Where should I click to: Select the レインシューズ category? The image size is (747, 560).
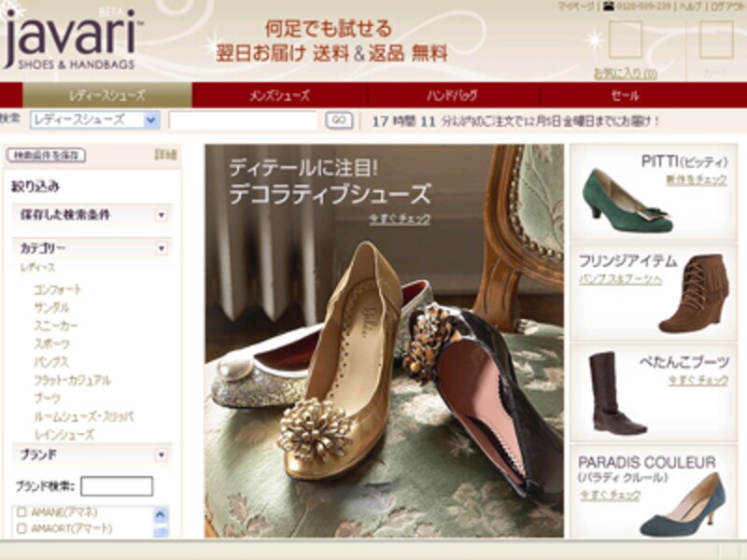[64, 435]
